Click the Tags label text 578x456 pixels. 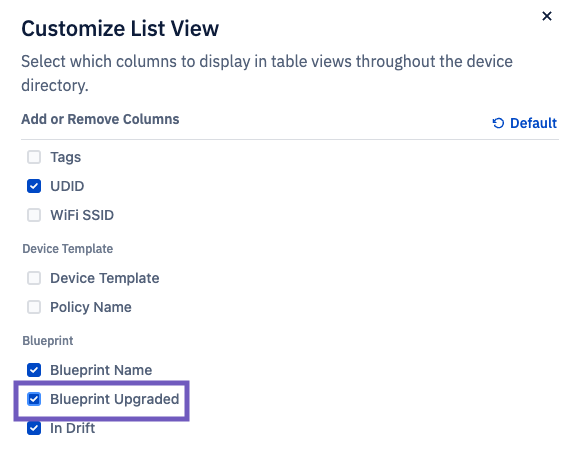tap(66, 157)
